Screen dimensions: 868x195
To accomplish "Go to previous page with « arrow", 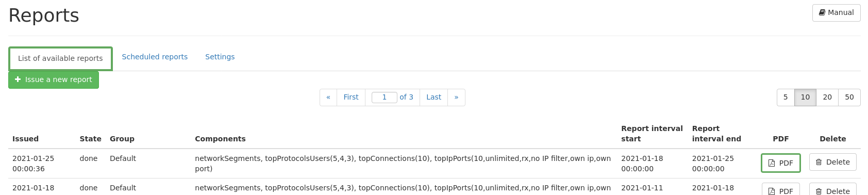I will click(328, 98).
